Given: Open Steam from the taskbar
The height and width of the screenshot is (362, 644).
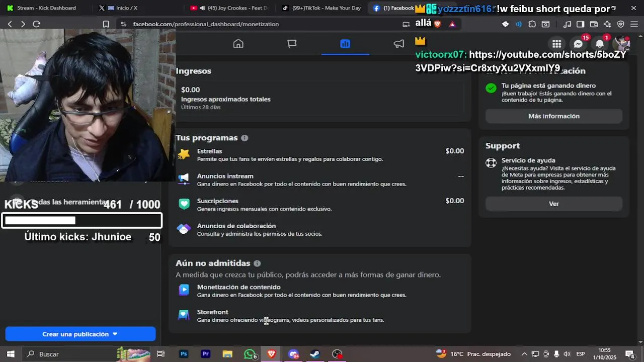Looking at the screenshot, I should 315,354.
